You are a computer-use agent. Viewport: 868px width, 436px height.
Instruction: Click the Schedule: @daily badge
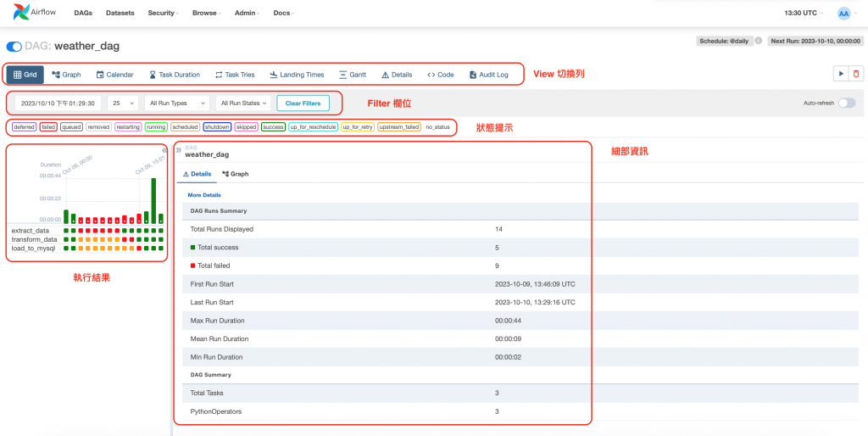pyautogui.click(x=725, y=41)
